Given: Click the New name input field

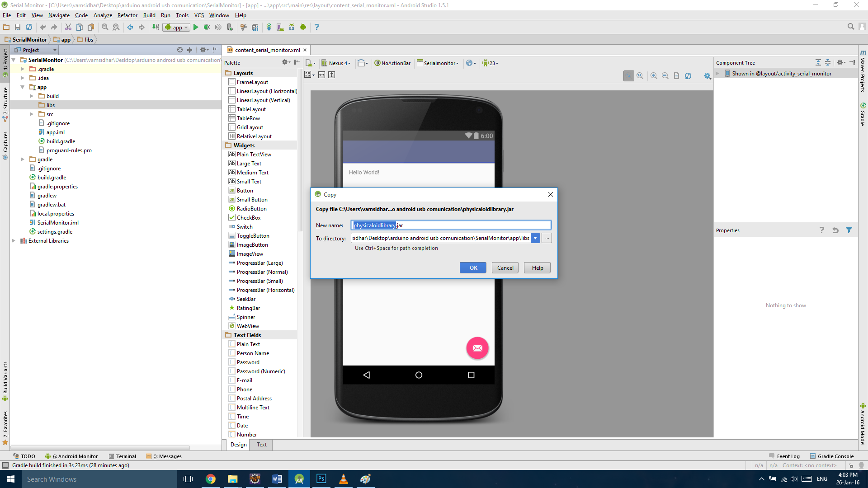Looking at the screenshot, I should point(475,225).
